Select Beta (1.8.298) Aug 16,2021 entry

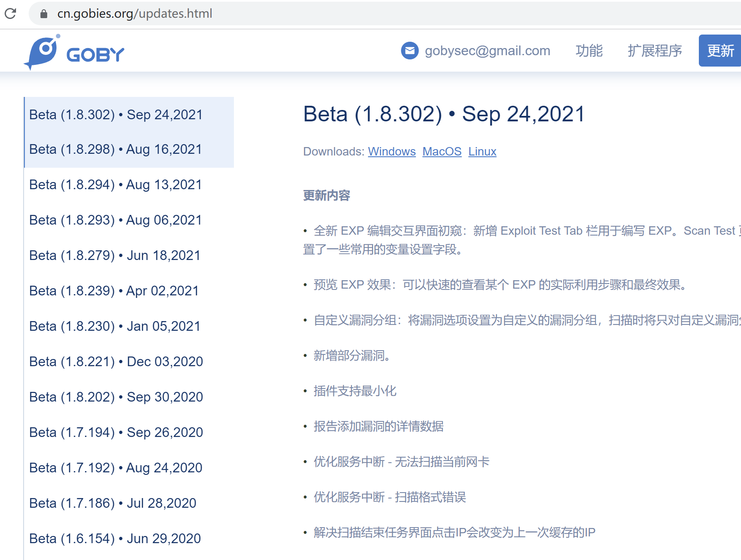(x=129, y=150)
